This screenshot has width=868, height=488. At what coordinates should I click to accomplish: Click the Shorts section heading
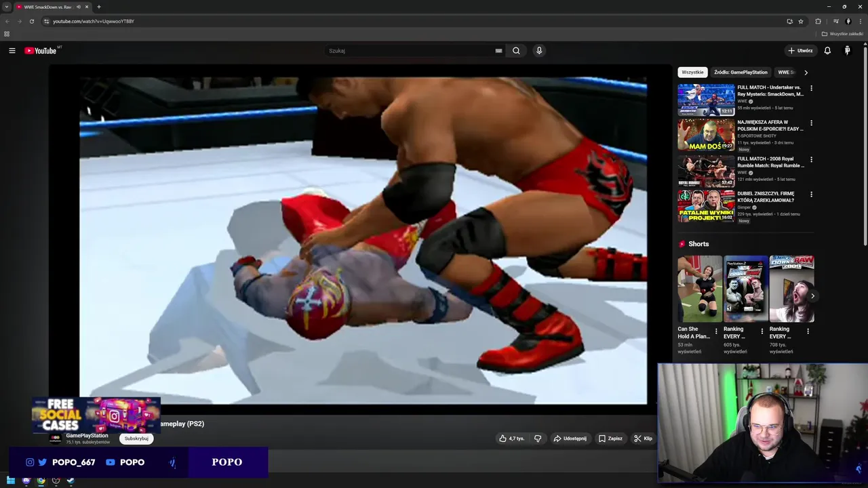[698, 244]
